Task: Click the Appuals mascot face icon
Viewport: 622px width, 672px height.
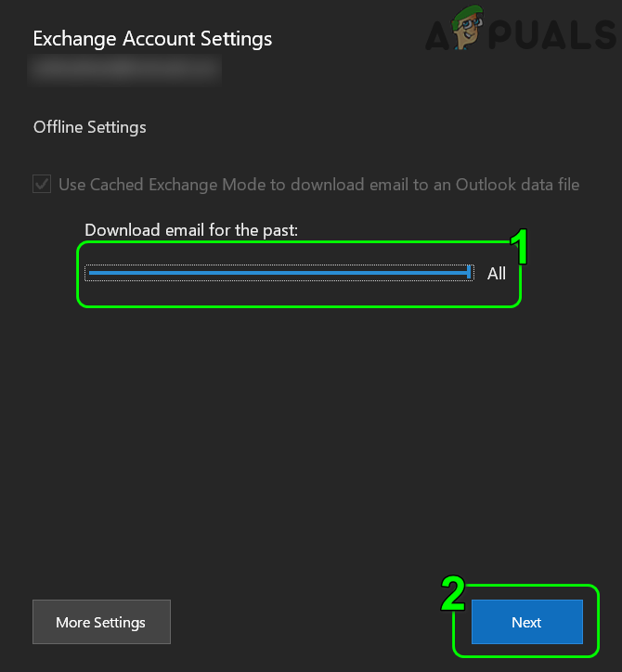Action: 468,32
